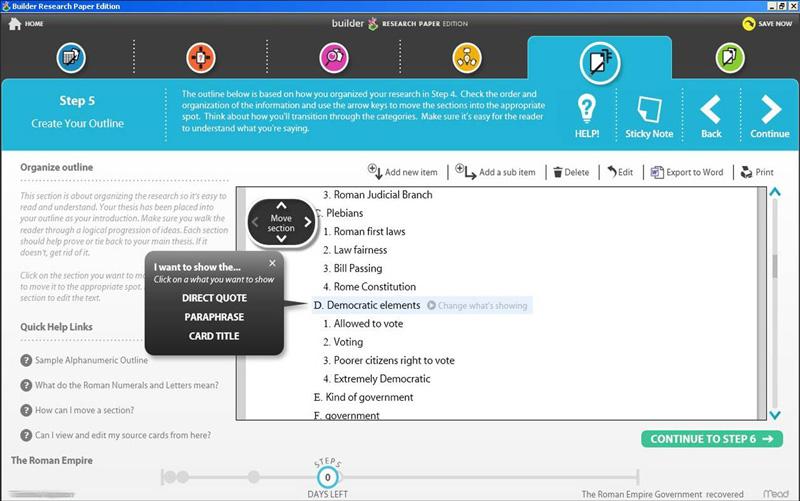Image resolution: width=800 pixels, height=501 pixels.
Task: Select 'E. Kind of government' heading
Action: [363, 397]
